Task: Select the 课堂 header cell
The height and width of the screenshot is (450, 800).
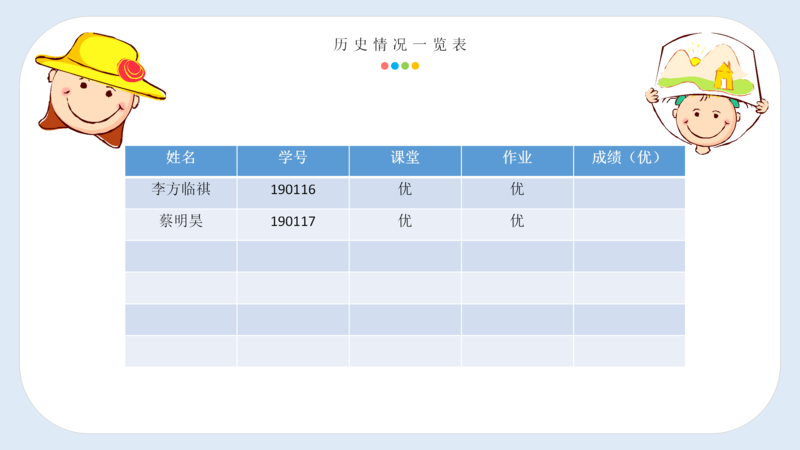Action: 405,161
